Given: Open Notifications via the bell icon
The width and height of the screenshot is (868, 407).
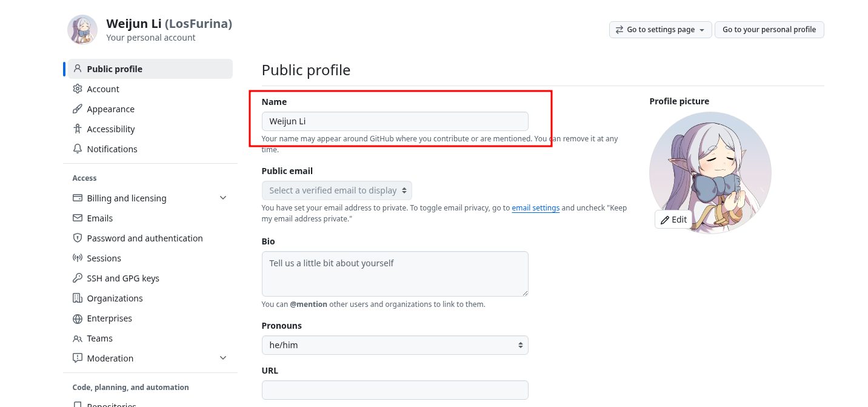Looking at the screenshot, I should [x=77, y=149].
